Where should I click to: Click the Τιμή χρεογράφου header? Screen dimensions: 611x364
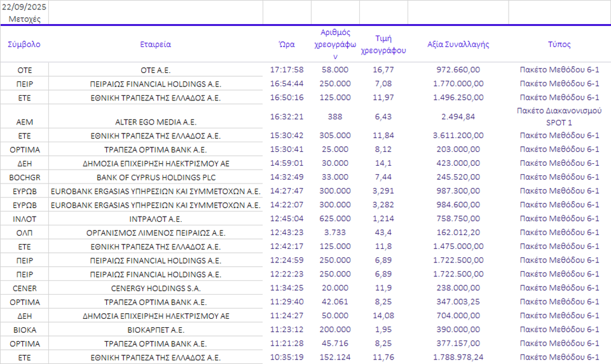(x=383, y=44)
